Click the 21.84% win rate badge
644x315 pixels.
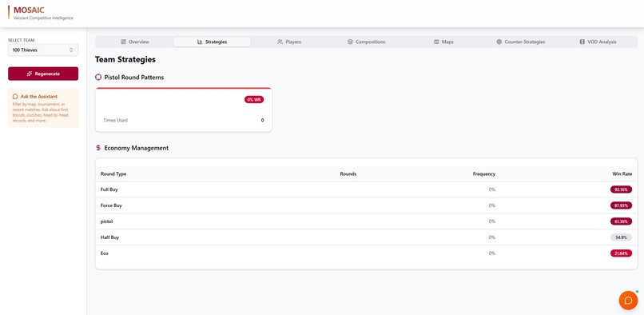(621, 253)
